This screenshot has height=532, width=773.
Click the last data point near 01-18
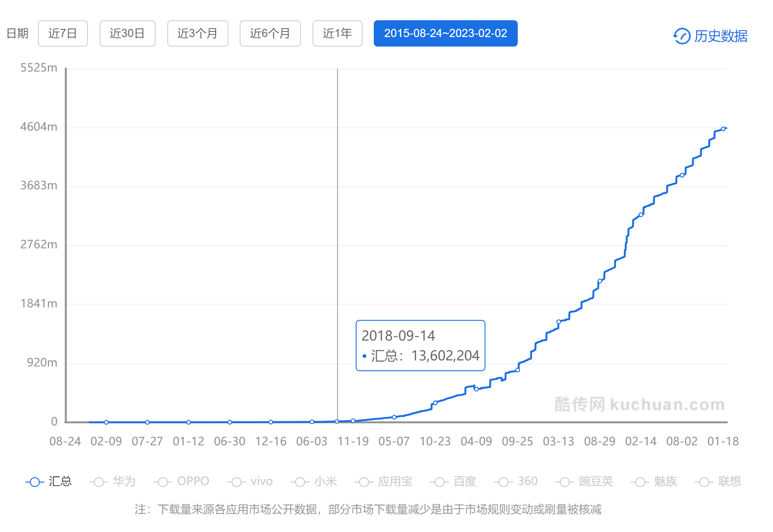click(723, 129)
